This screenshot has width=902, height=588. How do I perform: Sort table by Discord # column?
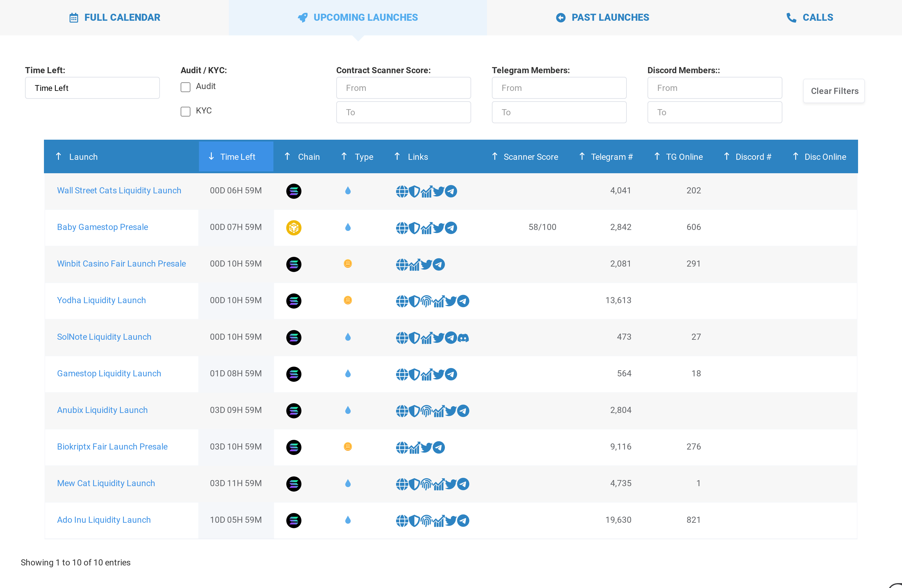tap(748, 156)
